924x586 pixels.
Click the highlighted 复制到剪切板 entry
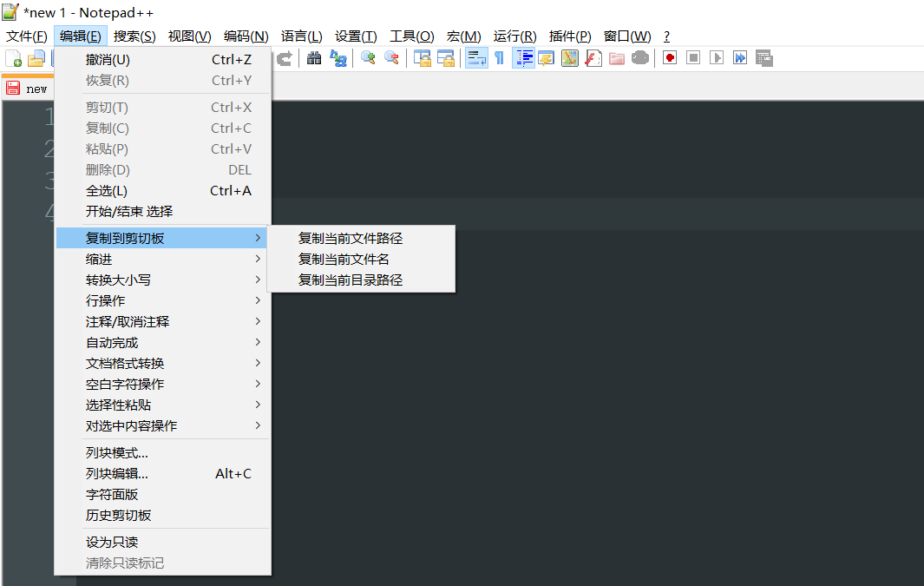click(x=162, y=238)
